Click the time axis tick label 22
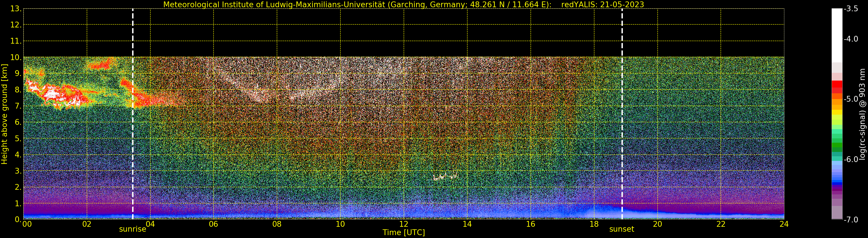 click(x=721, y=224)
